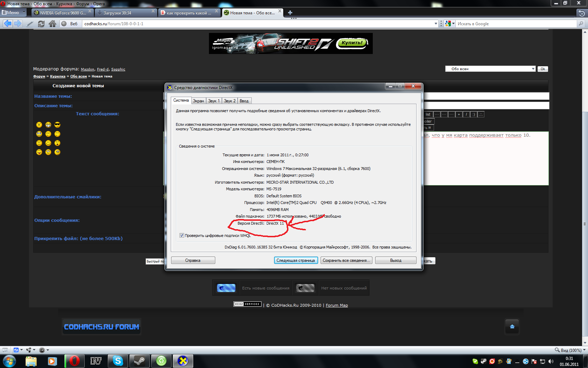Click the Выход button
Image resolution: width=588 pixels, height=368 pixels.
tap(396, 260)
